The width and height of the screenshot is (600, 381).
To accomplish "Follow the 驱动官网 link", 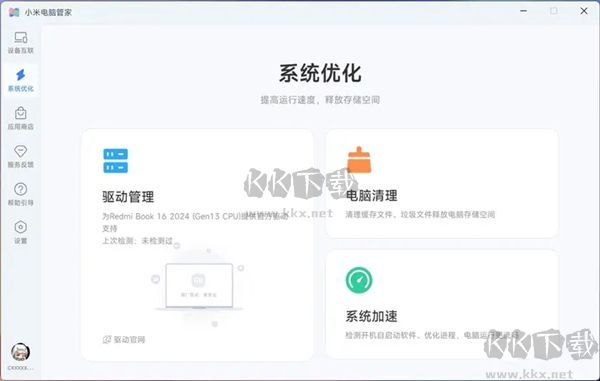I will 124,339.
